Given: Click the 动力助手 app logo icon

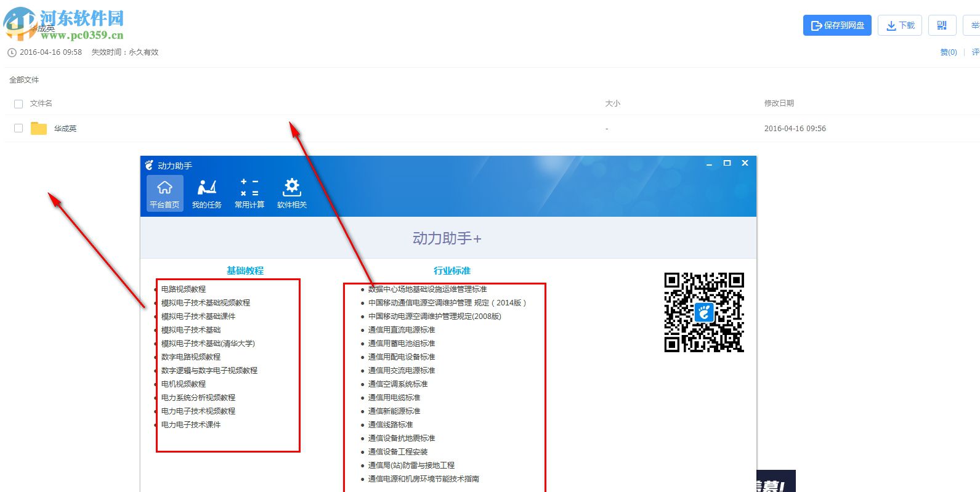Looking at the screenshot, I should [149, 165].
